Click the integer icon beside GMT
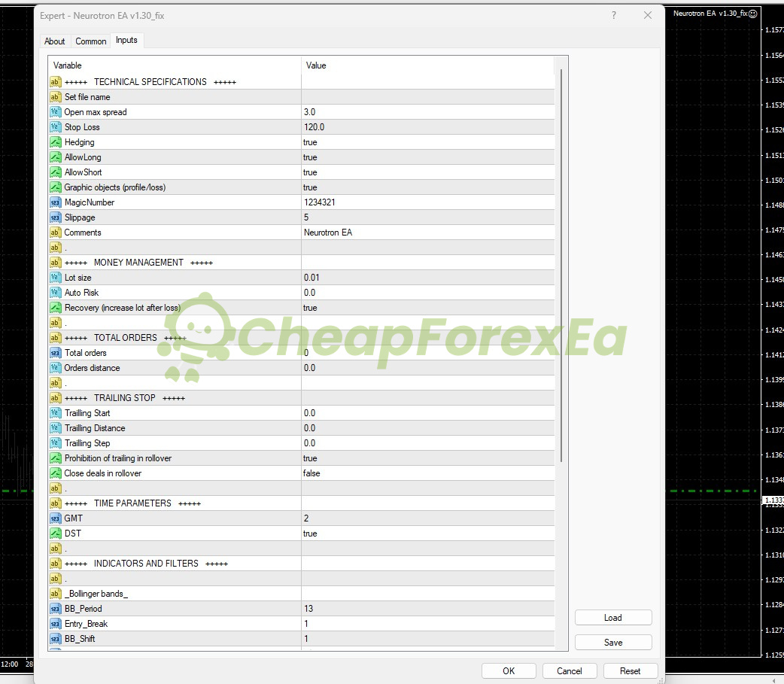This screenshot has width=784, height=684. pos(56,518)
